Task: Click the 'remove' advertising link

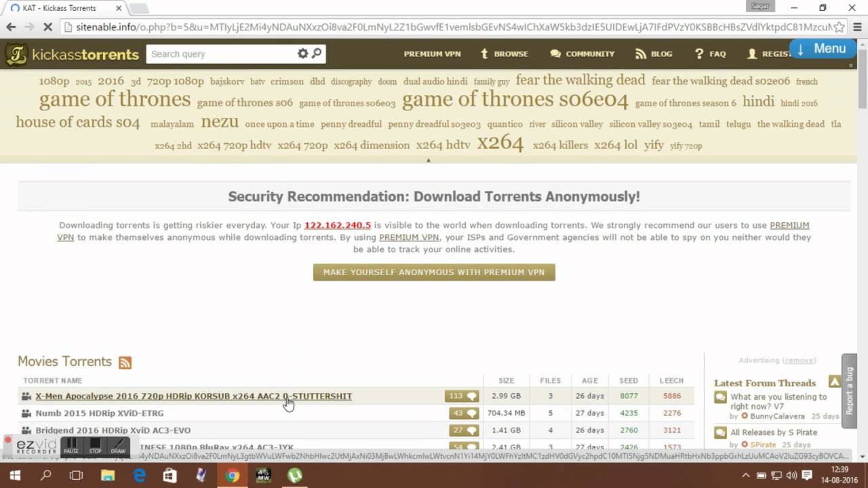Action: [x=799, y=361]
